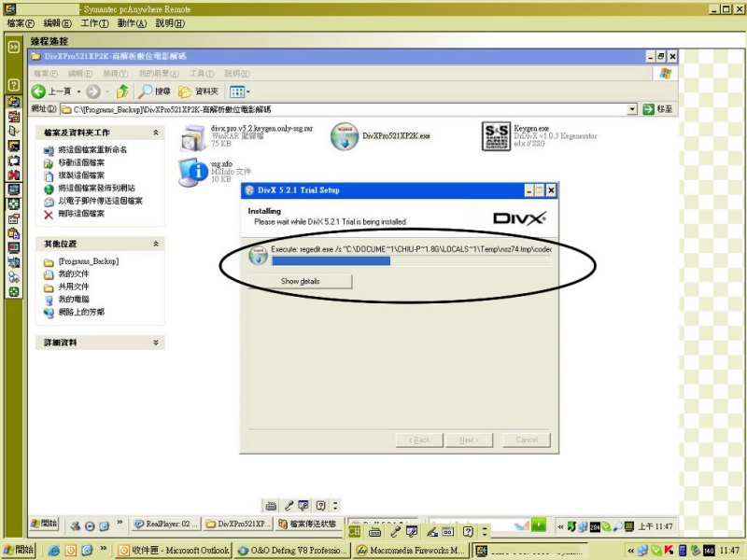Open the Back button history dropdown arrow

[x=78, y=91]
